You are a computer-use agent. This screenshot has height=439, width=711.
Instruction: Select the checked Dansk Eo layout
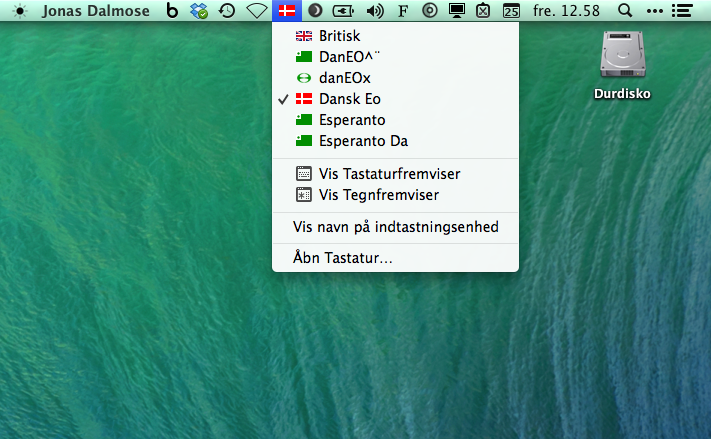pos(349,99)
